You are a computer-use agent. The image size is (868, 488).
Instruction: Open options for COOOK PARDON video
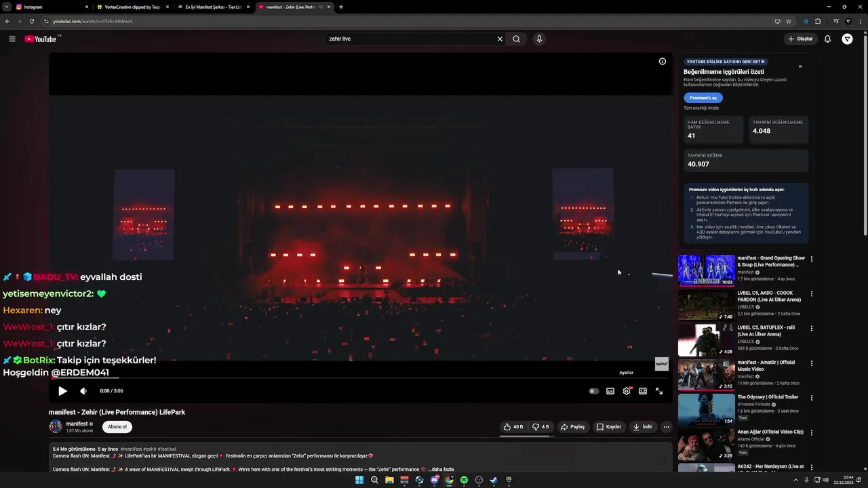tap(812, 294)
